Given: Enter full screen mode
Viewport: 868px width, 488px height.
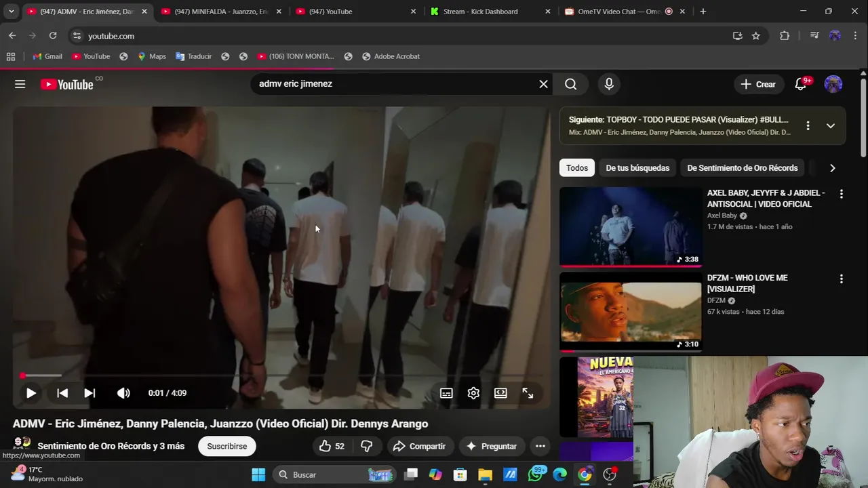Looking at the screenshot, I should coord(528,393).
